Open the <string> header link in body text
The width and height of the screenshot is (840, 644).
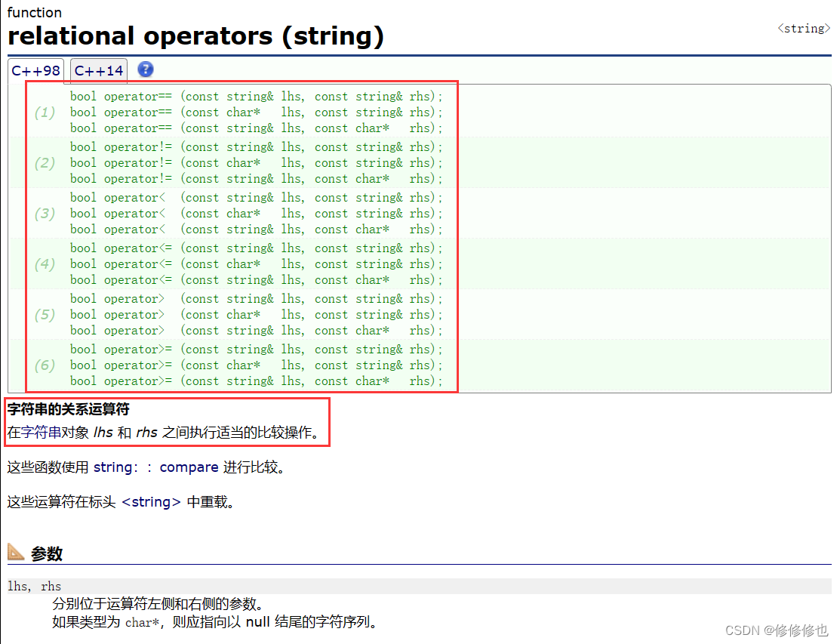pos(150,501)
